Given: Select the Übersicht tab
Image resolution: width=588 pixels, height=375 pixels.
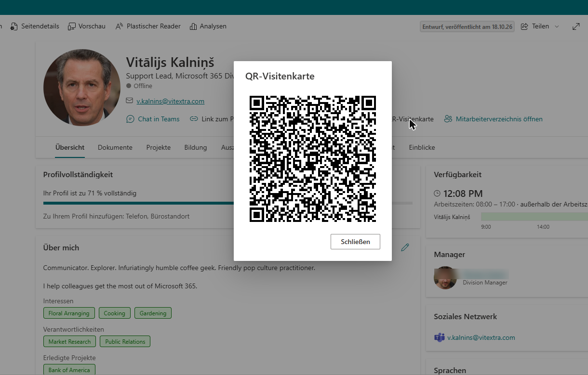Looking at the screenshot, I should [x=70, y=148].
